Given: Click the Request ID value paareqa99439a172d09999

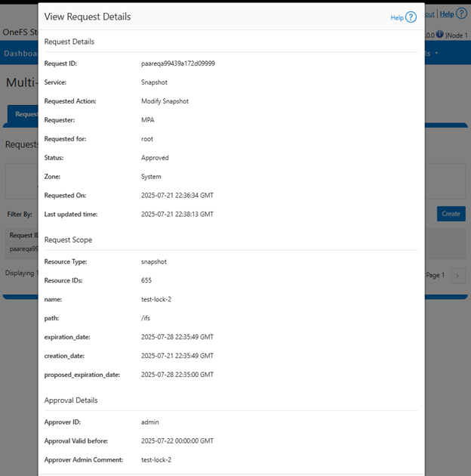Looking at the screenshot, I should pos(178,64).
